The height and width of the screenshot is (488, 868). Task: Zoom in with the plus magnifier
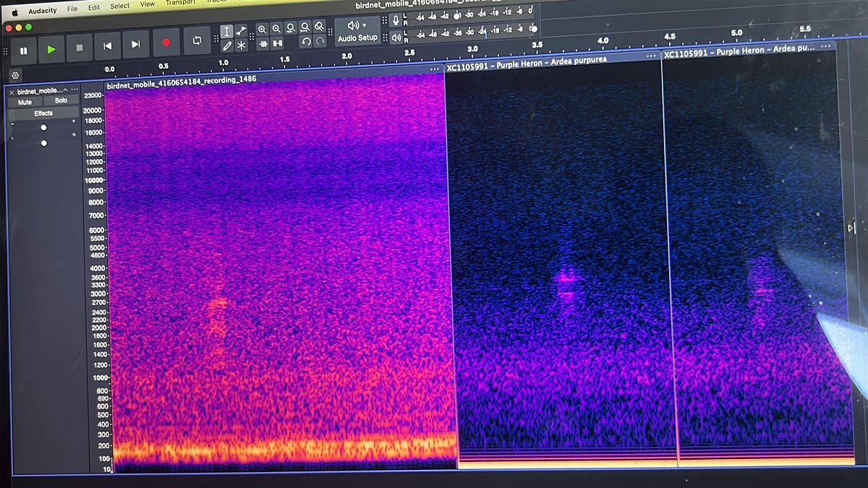[262, 30]
